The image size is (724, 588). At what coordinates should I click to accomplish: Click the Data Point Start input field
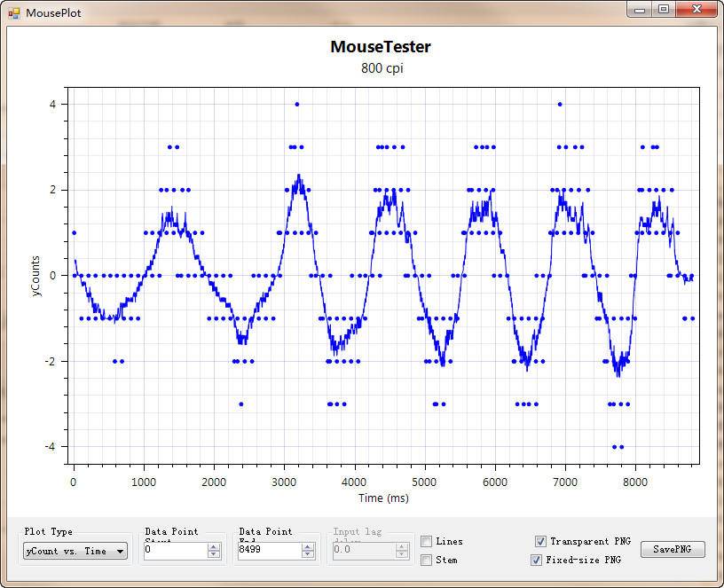[x=176, y=551]
